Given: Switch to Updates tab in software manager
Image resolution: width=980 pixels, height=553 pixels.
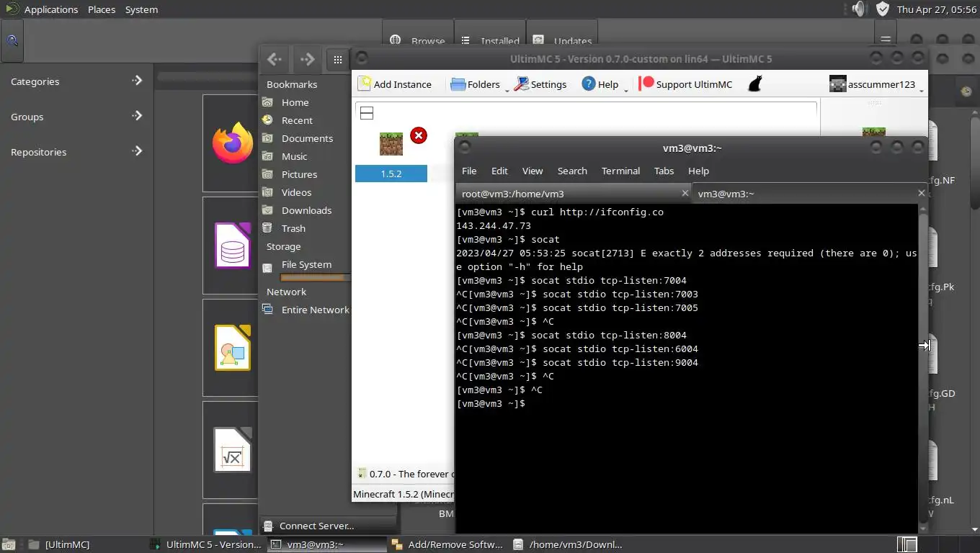Looking at the screenshot, I should [563, 41].
